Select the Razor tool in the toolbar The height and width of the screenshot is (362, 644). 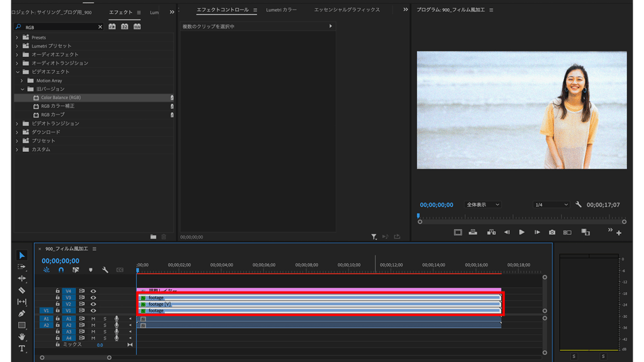pos(22,290)
